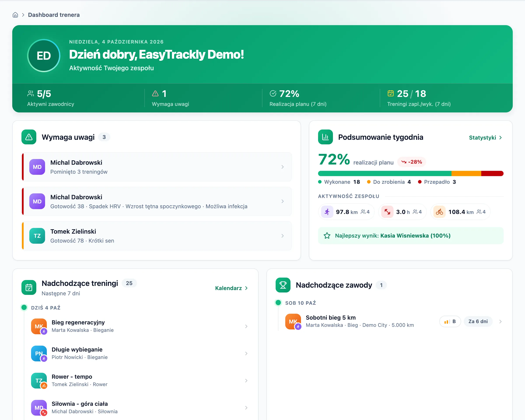Click the Nadchodzące zawody trophy icon
Screen dimensions: 525x420
pos(283,285)
